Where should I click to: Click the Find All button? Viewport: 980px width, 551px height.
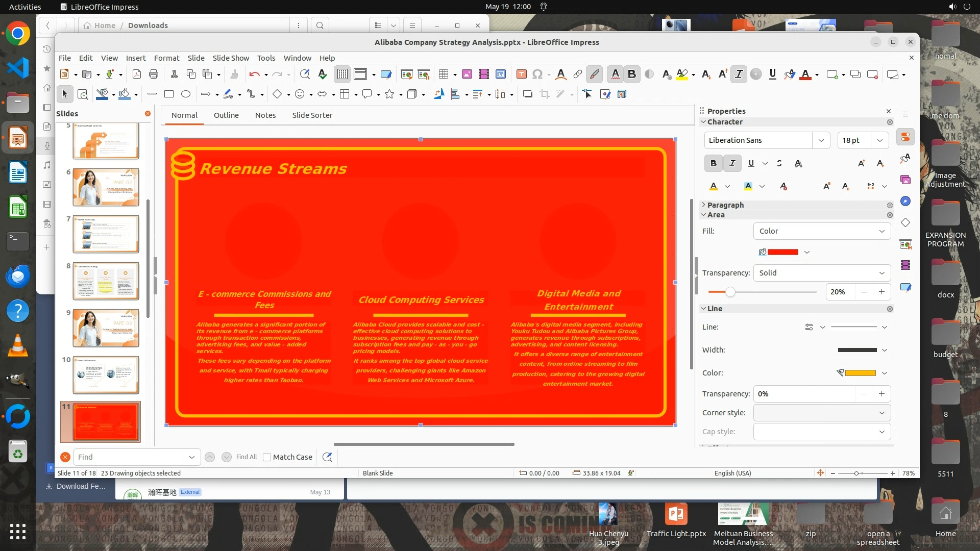coord(246,457)
